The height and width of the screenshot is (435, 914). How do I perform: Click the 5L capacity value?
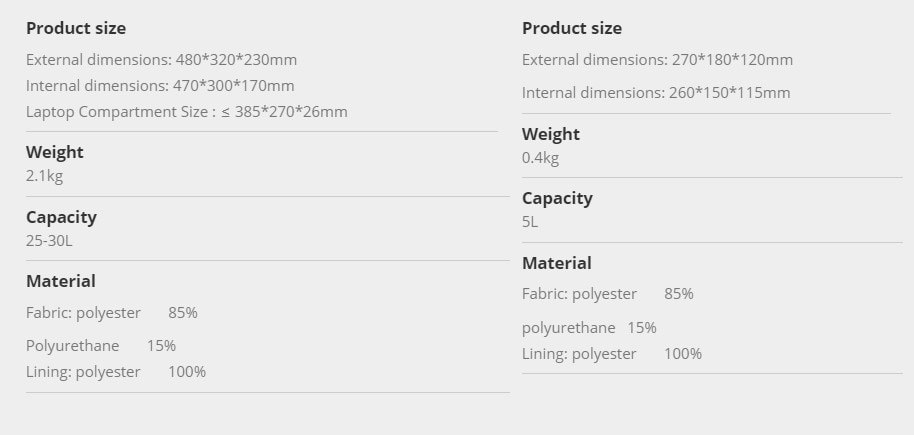tap(530, 222)
